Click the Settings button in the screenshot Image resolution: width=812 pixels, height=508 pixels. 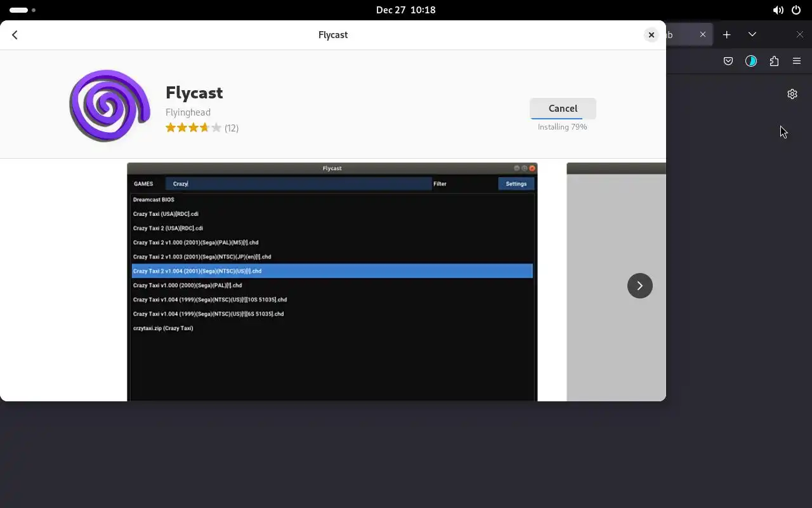click(x=516, y=184)
